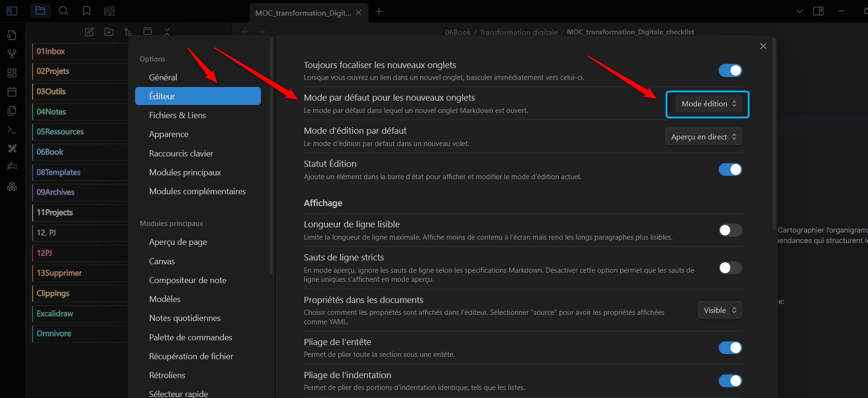Collapse all folders chevrons icon
The image size is (868, 398).
167,32
